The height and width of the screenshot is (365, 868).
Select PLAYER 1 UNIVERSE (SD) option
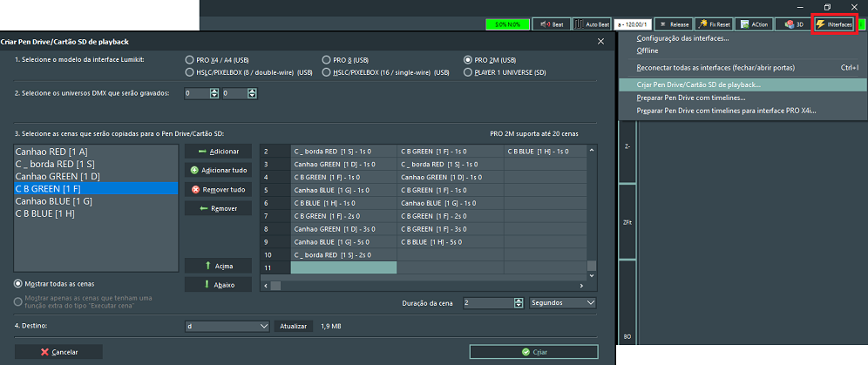click(x=468, y=72)
